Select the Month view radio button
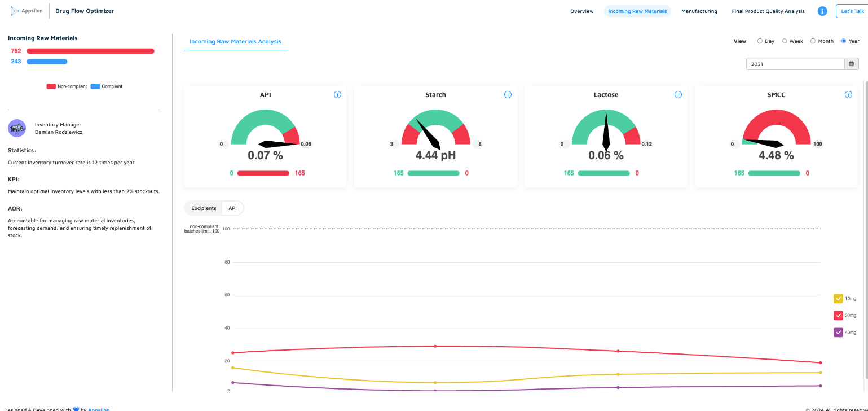The width and height of the screenshot is (868, 411). click(x=813, y=41)
